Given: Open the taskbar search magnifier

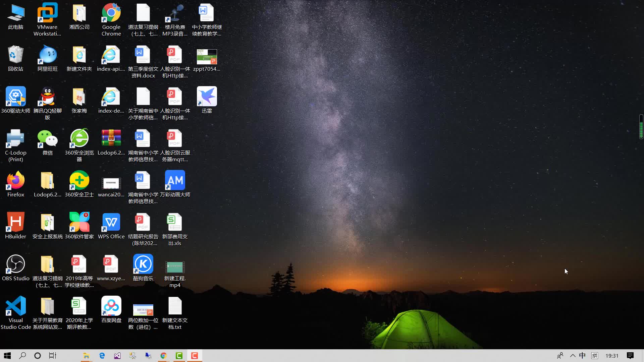Looking at the screenshot, I should [22, 356].
